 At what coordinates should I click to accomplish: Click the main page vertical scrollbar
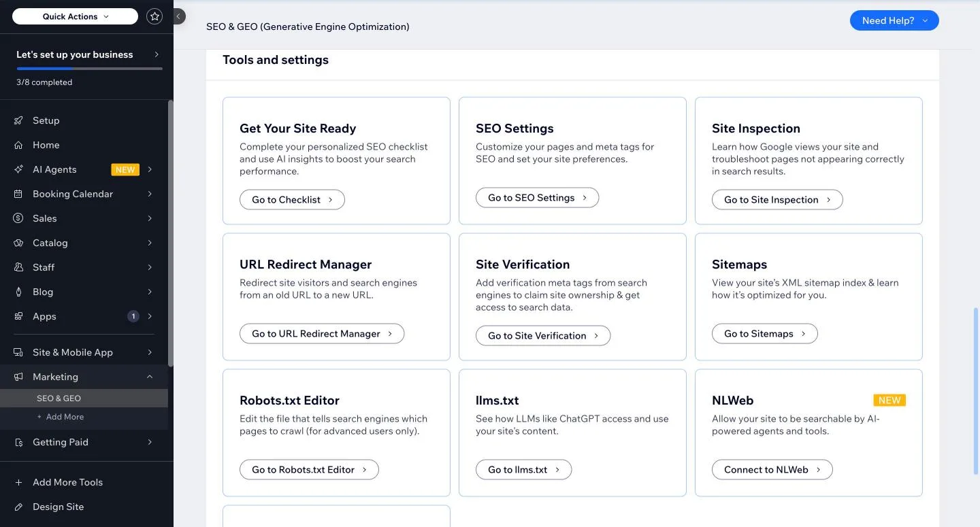point(976,391)
